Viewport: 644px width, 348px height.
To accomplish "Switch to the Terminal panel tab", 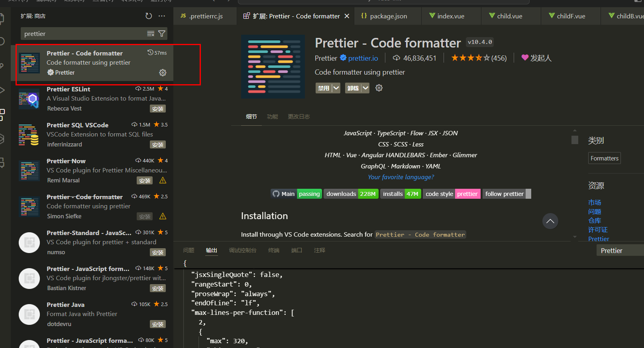I will [x=274, y=250].
